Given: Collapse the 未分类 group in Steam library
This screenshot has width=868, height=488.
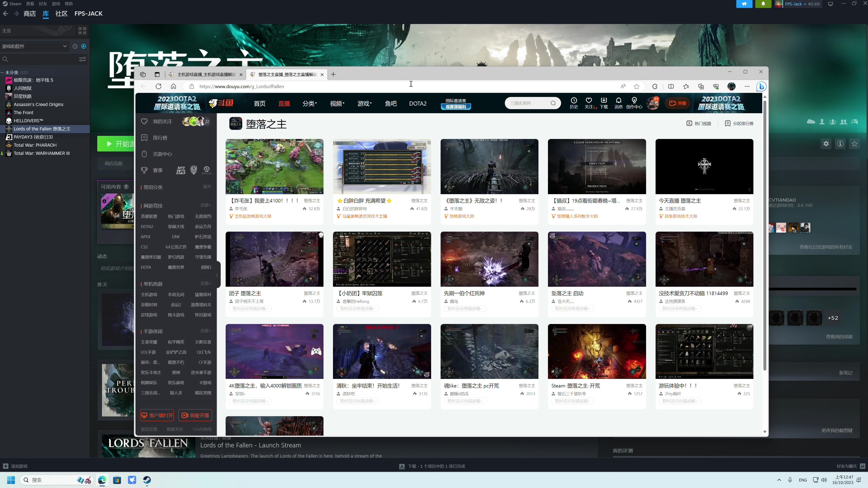Looking at the screenshot, I should tap(2, 73).
